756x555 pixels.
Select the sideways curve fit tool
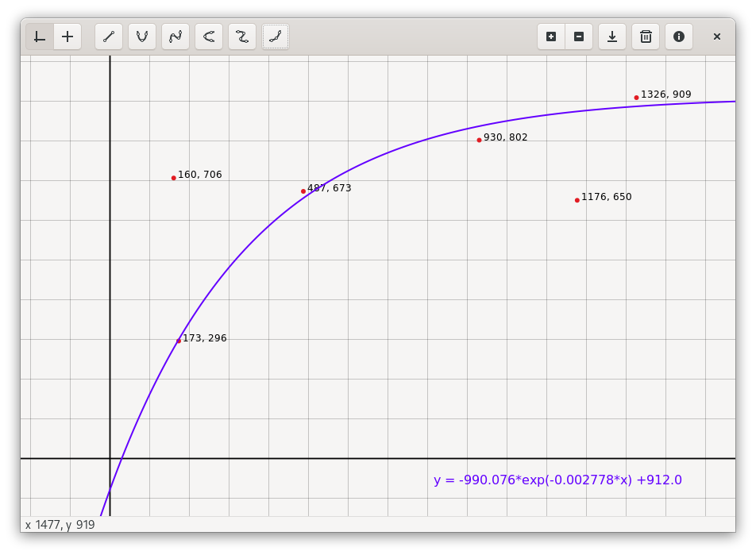tap(208, 37)
